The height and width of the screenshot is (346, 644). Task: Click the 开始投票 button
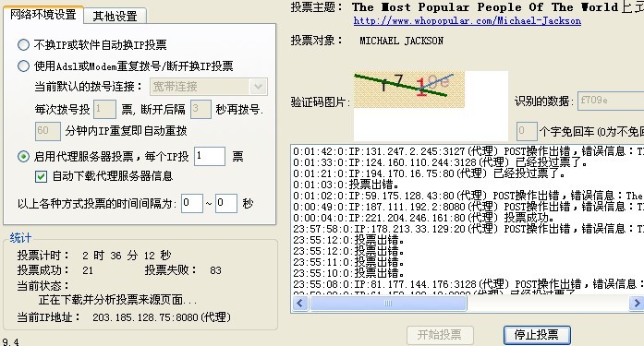pyautogui.click(x=440, y=335)
